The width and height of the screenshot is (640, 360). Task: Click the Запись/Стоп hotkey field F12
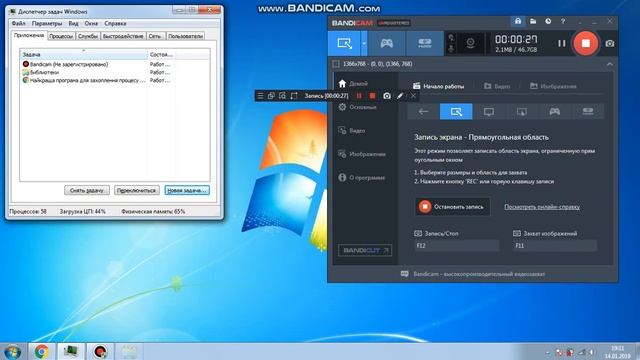pos(456,246)
